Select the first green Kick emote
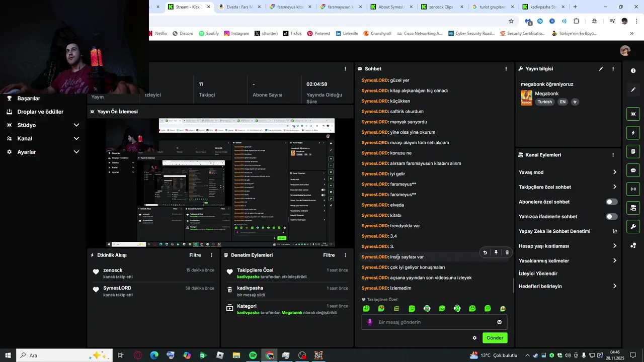644x362 pixels. (x=366, y=308)
